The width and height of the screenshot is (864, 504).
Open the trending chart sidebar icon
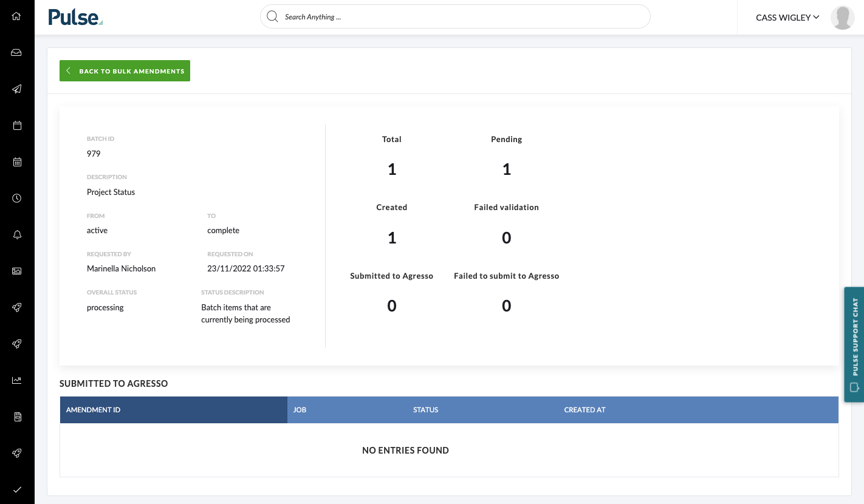[17, 380]
